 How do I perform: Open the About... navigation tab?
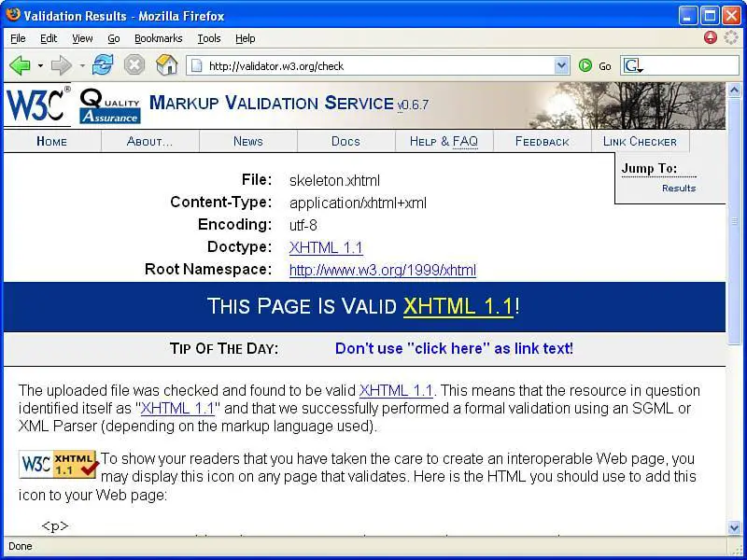click(150, 142)
